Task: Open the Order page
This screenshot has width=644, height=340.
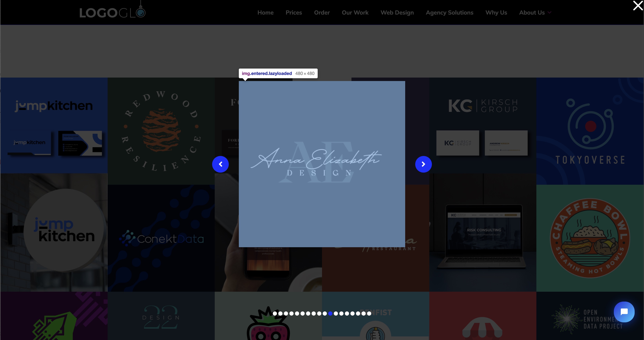Action: (322, 12)
